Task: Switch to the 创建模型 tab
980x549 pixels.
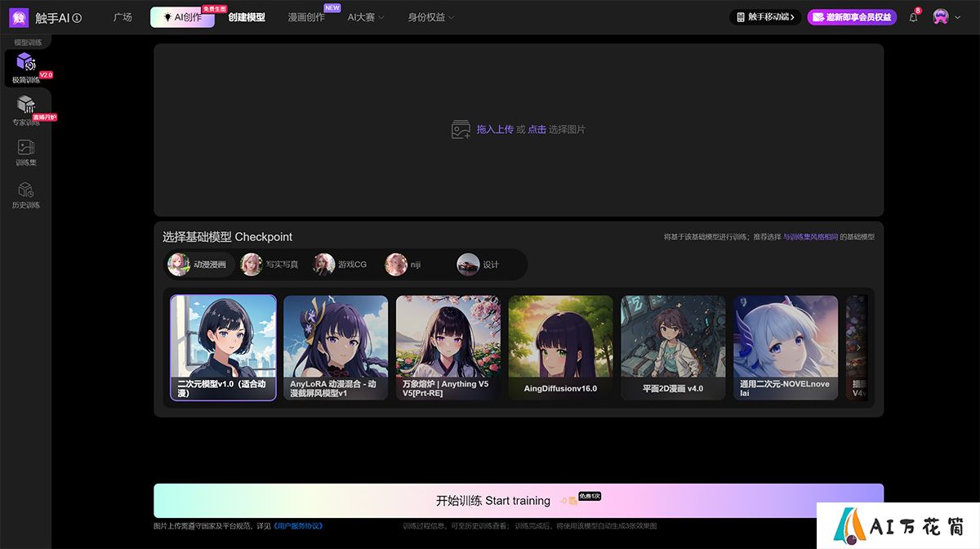Action: coord(247,17)
